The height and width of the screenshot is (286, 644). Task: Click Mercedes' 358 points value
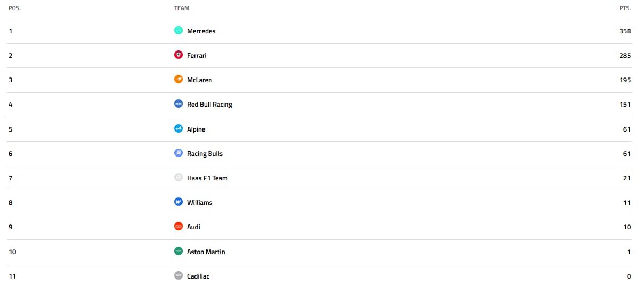(x=625, y=31)
